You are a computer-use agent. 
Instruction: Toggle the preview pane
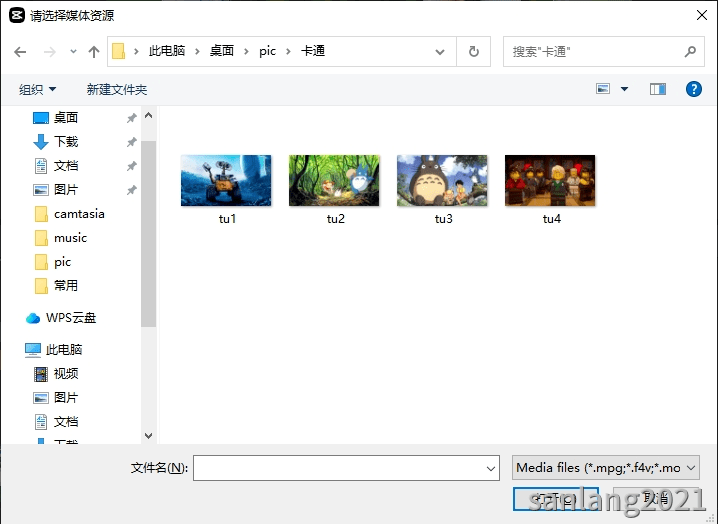pos(658,89)
